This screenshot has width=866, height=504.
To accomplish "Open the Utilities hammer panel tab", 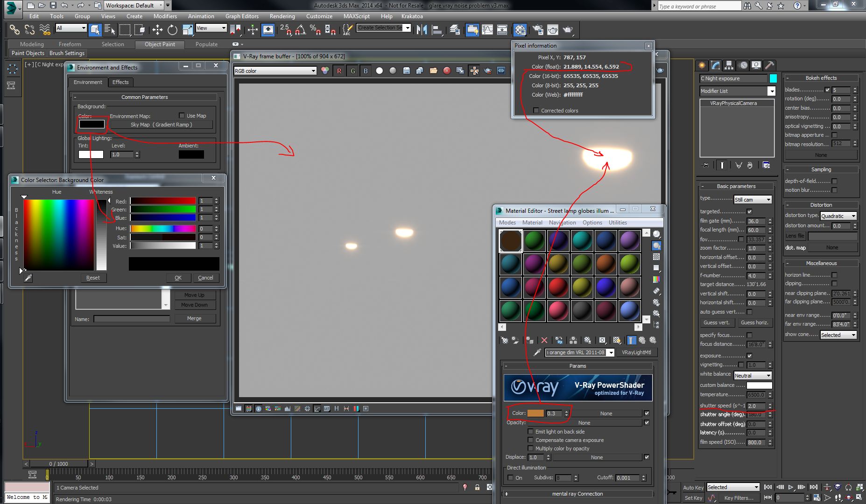I will point(770,65).
